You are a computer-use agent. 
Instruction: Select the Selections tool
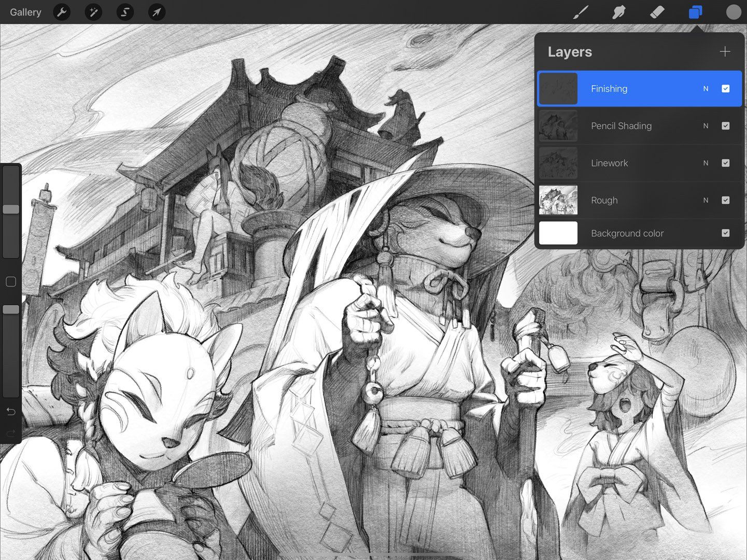(x=124, y=12)
